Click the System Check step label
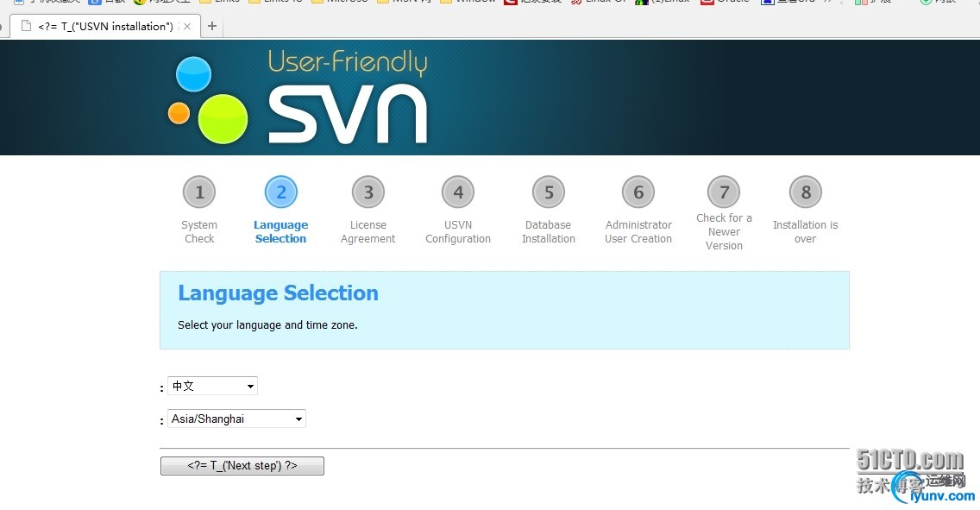The height and width of the screenshot is (510, 980). coord(199,232)
